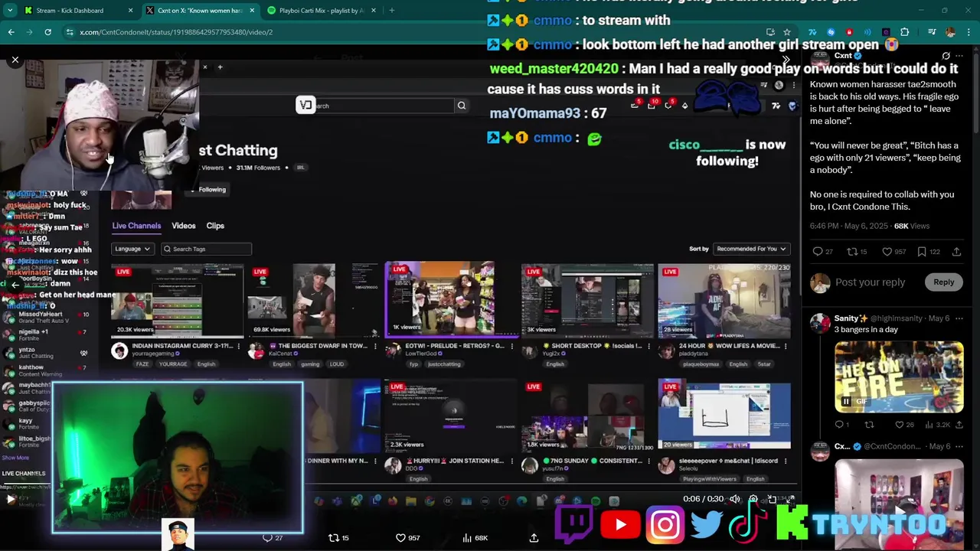This screenshot has width=980, height=551.
Task: Open a new Chrome tab
Action: coord(392,11)
